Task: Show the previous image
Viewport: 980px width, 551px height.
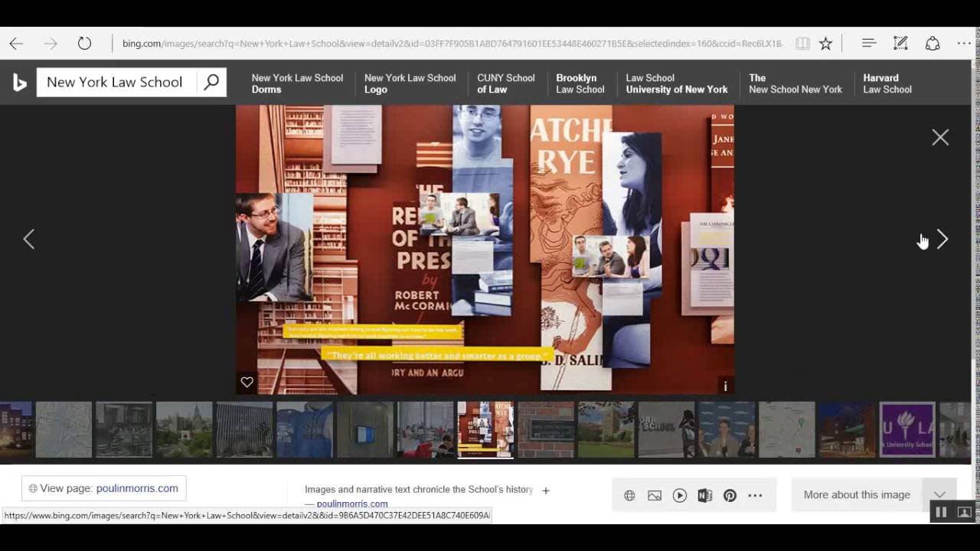Action: point(29,240)
